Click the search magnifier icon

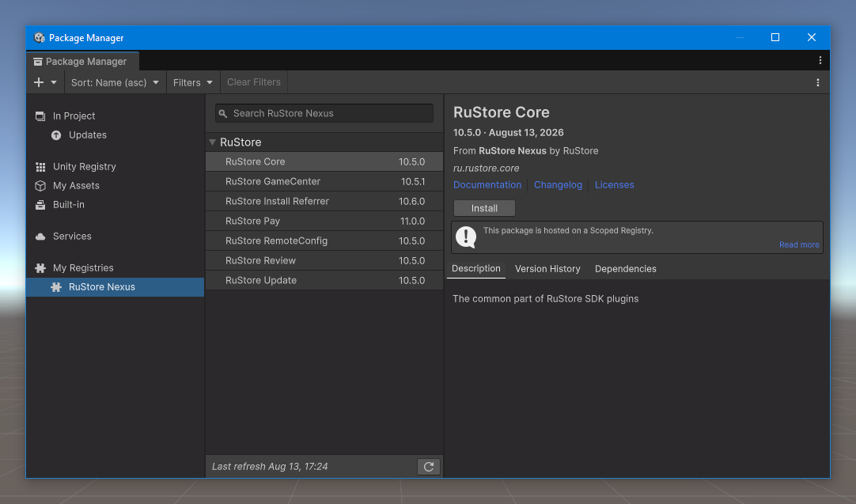coord(223,114)
